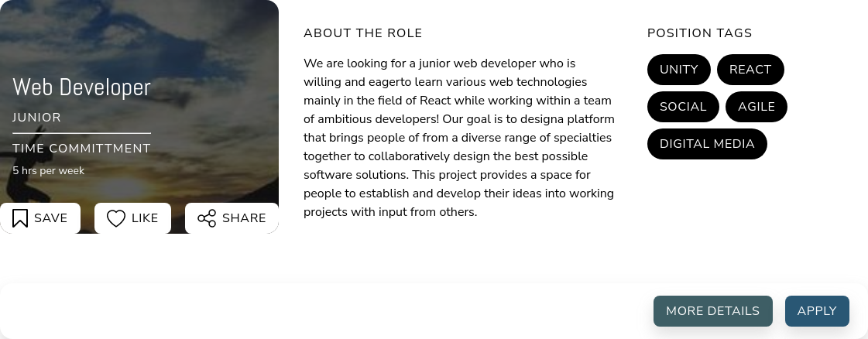Apply for the Web Developer role
The image size is (868, 339).
[817, 311]
